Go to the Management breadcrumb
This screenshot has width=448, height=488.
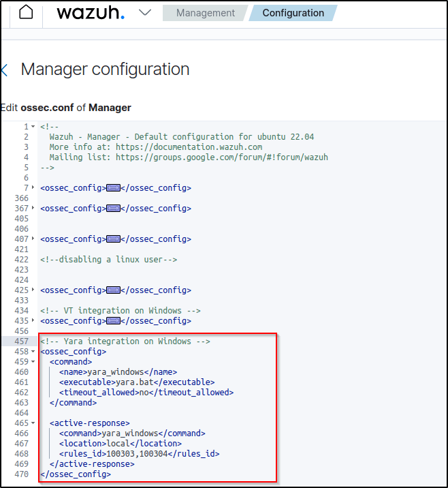[x=205, y=13]
